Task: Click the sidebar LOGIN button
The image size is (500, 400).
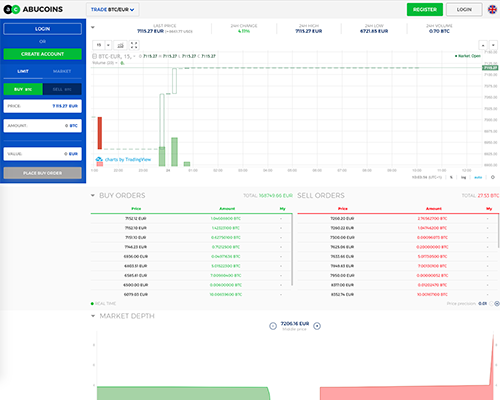Action: 42,29
